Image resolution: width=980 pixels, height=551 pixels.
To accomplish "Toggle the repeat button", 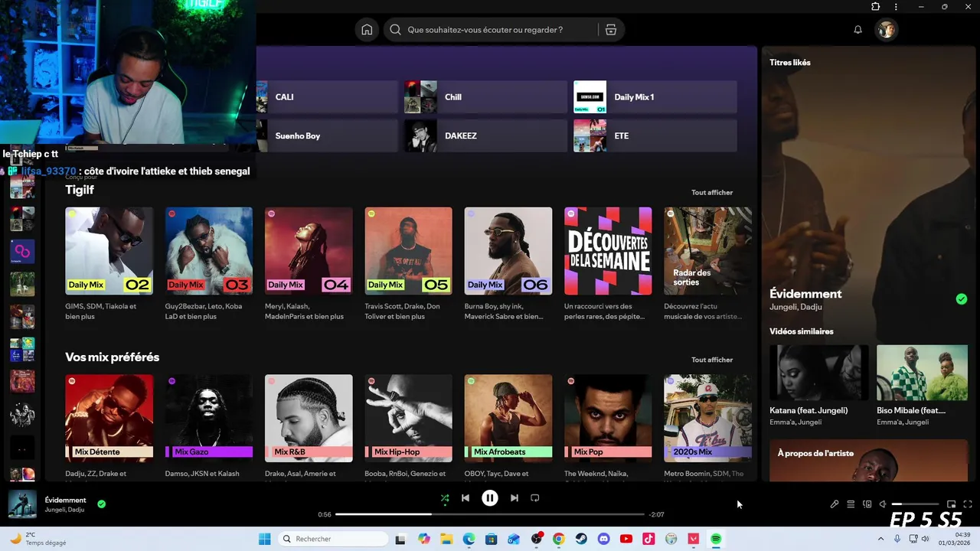I will (535, 498).
